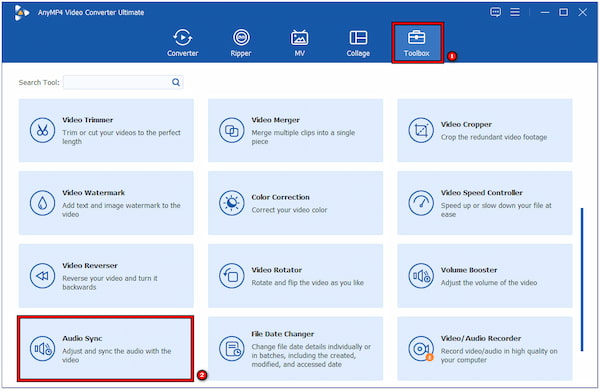This screenshot has height=390, width=600.
Task: Open Video Speed Controller title
Action: (x=481, y=193)
